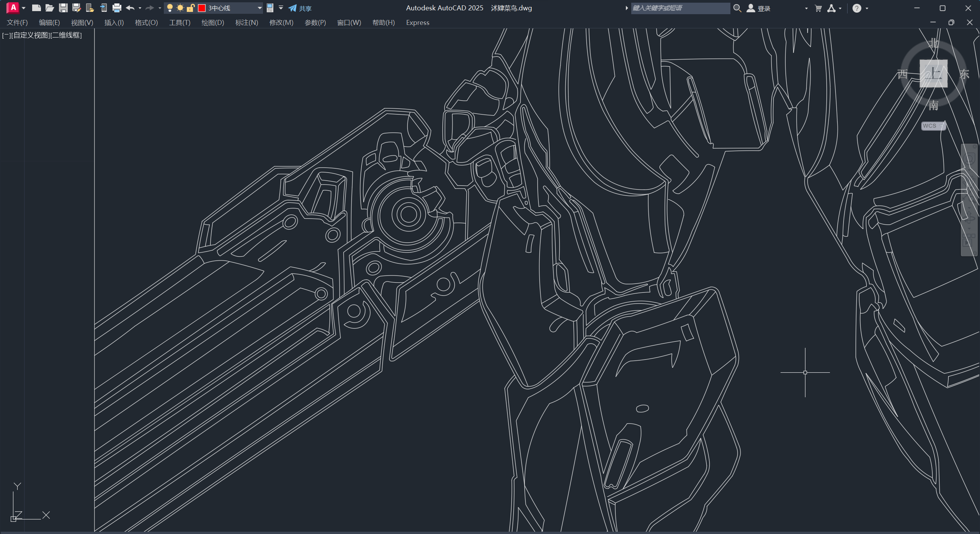Click Save to Web and Mobile icon

click(103, 8)
